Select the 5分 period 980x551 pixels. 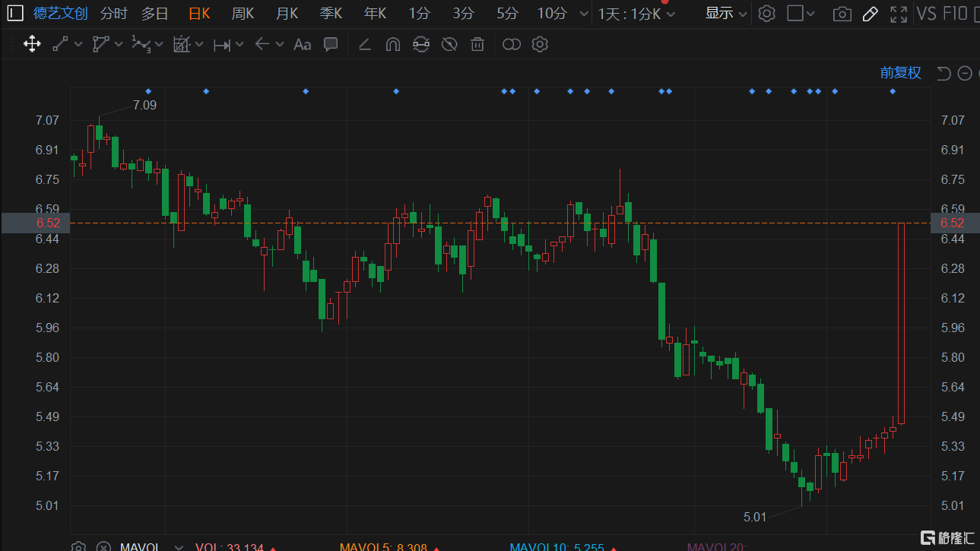[507, 14]
